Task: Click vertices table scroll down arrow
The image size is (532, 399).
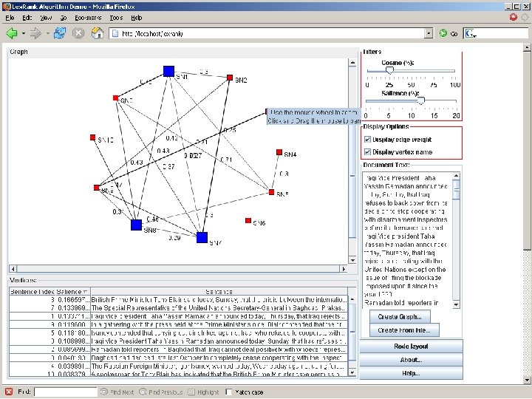Action: click(x=352, y=372)
